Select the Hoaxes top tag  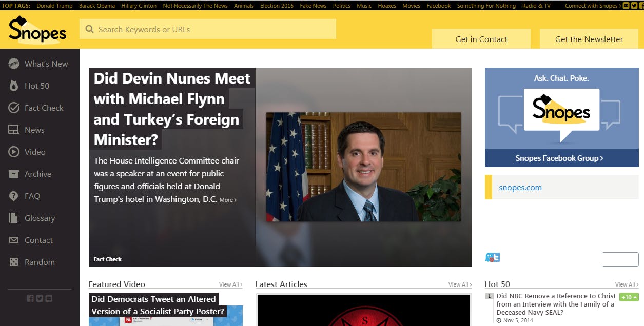(x=387, y=6)
